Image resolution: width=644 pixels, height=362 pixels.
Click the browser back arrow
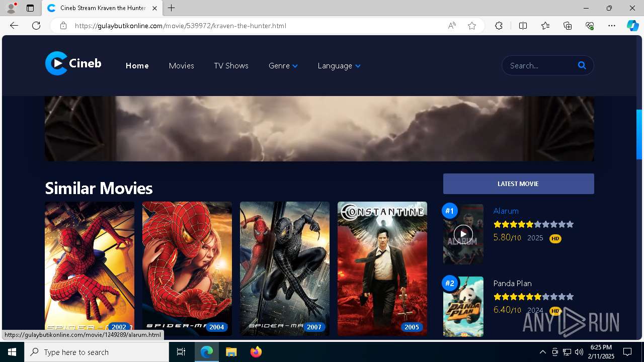(x=14, y=26)
